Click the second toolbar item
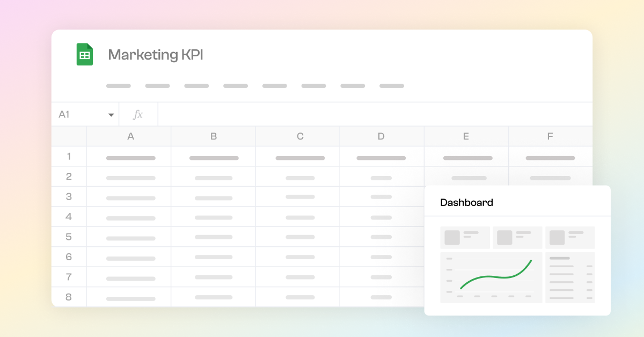 (157, 85)
